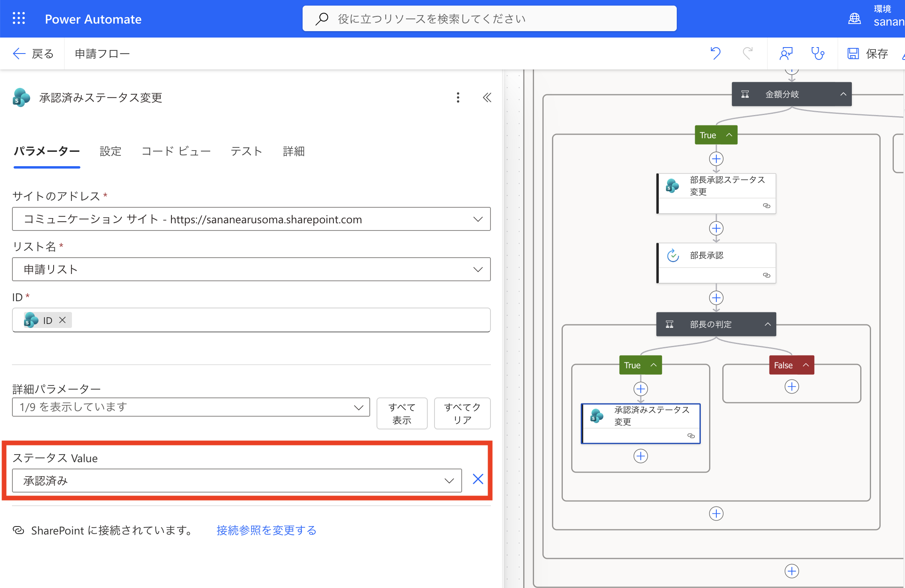
Task: Click the SharePoint icon in the panel header
Action: point(21,97)
